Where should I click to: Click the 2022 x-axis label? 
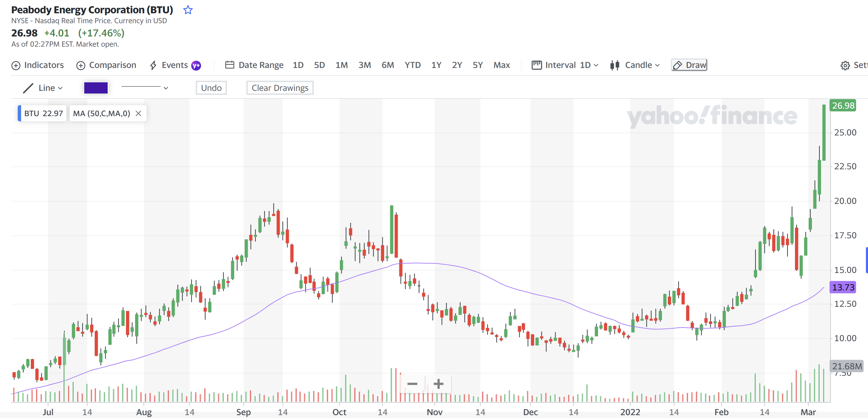point(630,412)
